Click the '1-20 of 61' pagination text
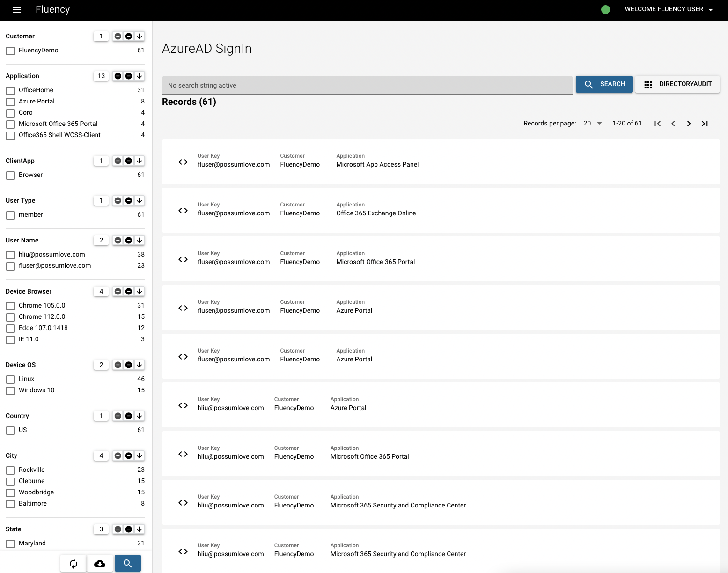Screen dimensions: 728x573 pos(627,123)
